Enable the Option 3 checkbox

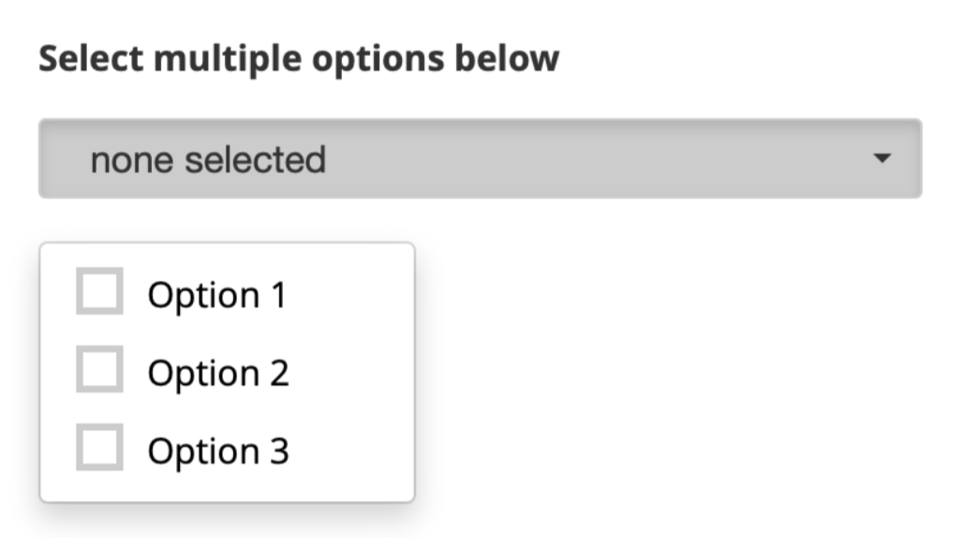point(99,447)
